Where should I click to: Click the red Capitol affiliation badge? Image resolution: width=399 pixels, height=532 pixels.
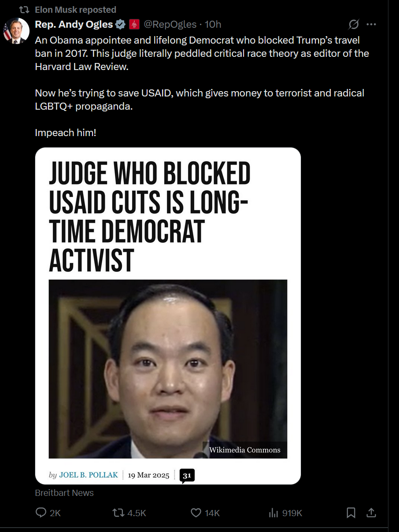134,24
